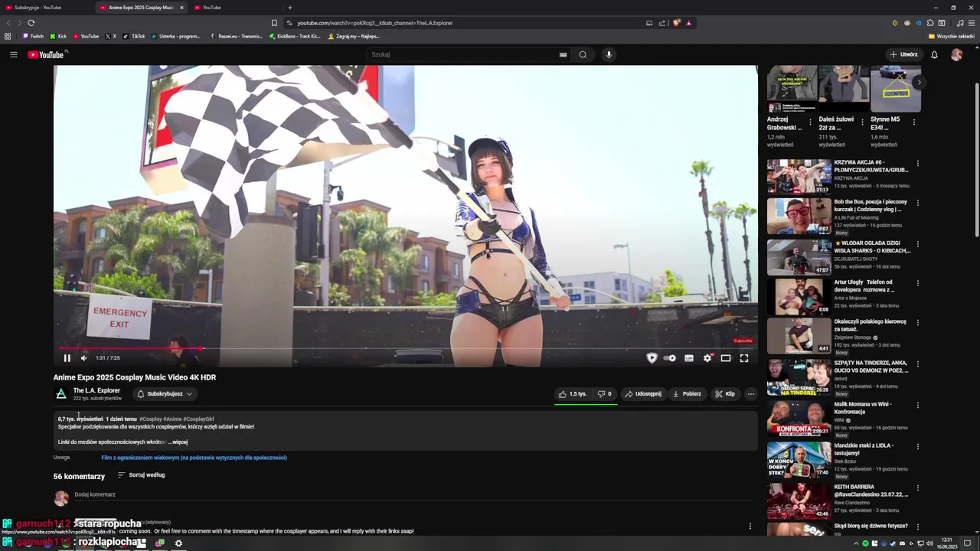Screen dimensions: 980x551
Task: Expand the Subskrybujesz notification dropdown
Action: pos(165,394)
